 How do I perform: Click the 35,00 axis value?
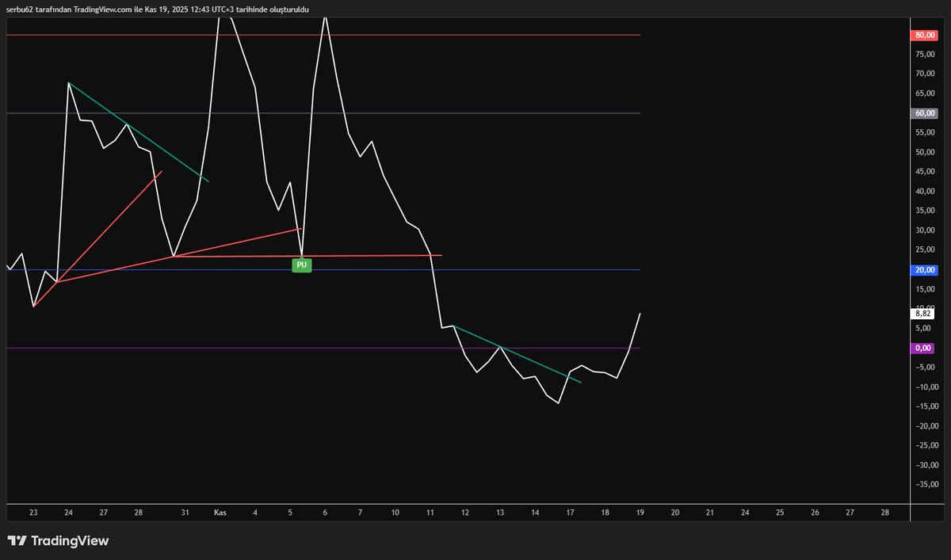coord(924,211)
